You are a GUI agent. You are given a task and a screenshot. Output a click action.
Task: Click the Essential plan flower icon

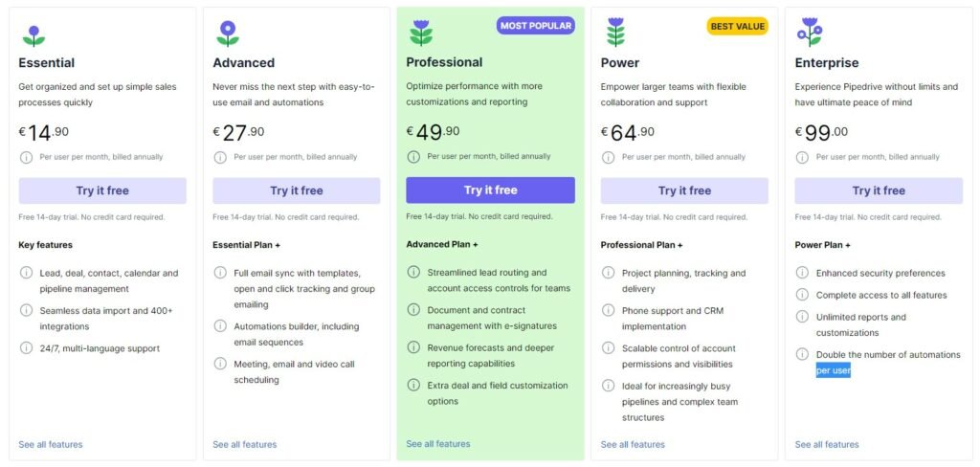[x=33, y=36]
